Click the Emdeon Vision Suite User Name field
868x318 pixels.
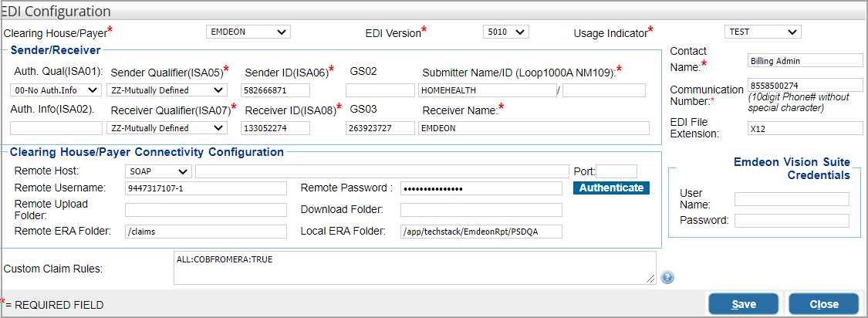tap(792, 199)
